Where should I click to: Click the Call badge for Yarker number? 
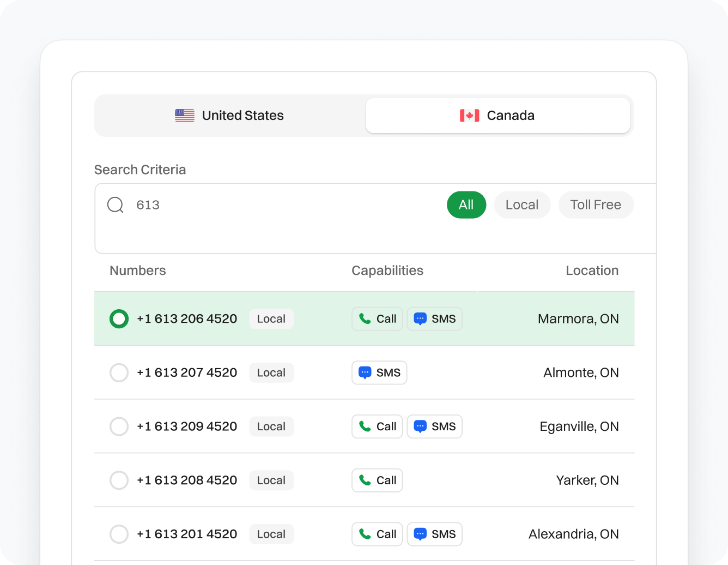coord(377,480)
